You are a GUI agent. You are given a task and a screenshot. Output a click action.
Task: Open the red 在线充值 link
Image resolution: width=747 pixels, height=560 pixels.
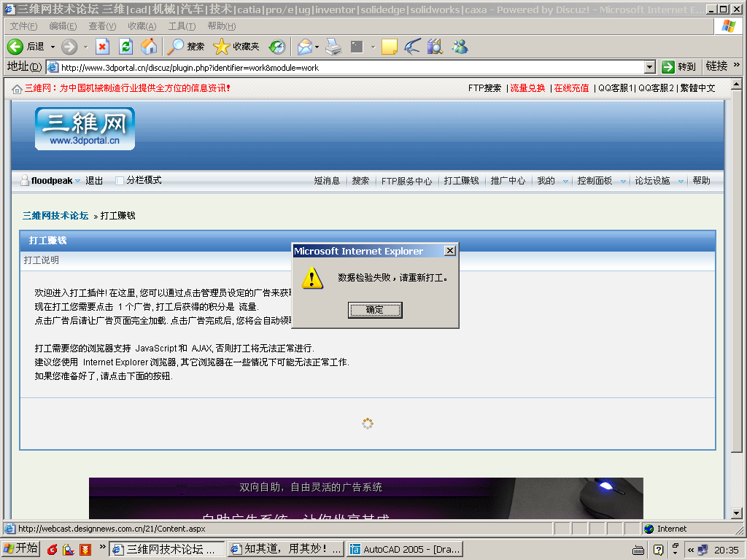coord(571,88)
